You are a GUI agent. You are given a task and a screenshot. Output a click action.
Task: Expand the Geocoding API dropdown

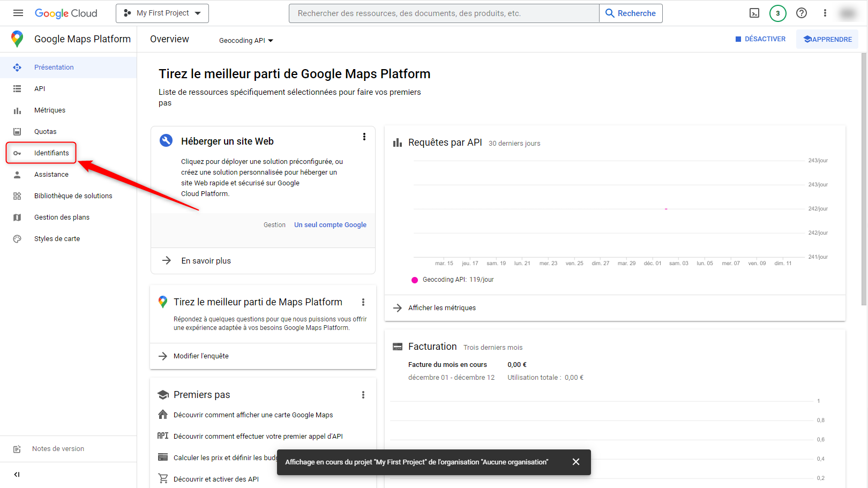(246, 41)
